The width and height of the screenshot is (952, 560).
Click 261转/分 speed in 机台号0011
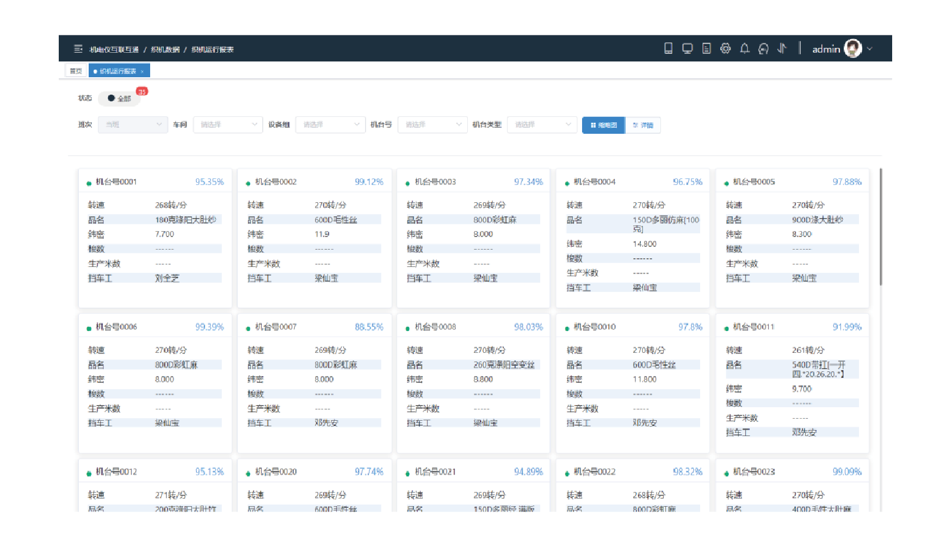[x=808, y=350]
